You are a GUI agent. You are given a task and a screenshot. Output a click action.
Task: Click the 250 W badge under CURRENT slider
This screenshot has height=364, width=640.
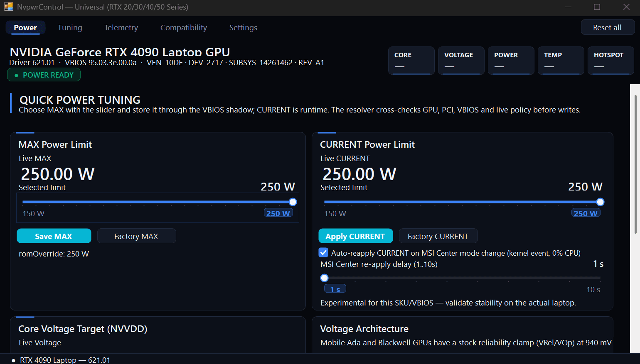tap(586, 213)
